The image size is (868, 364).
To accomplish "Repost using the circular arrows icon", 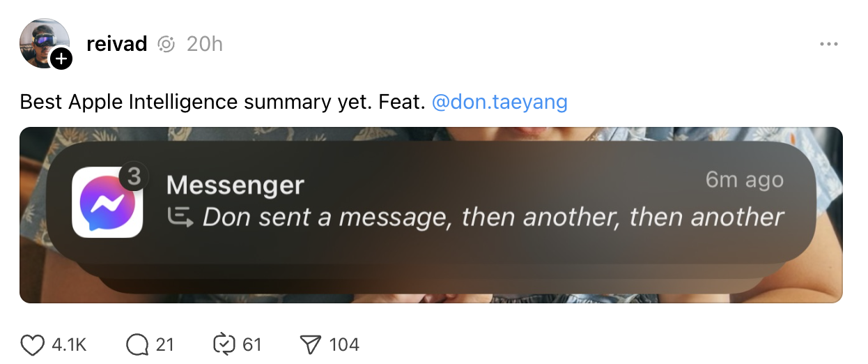I will (x=224, y=344).
